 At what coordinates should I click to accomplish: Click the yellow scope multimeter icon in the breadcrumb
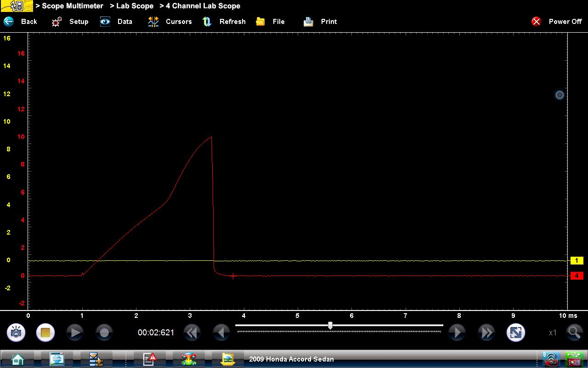click(x=17, y=6)
